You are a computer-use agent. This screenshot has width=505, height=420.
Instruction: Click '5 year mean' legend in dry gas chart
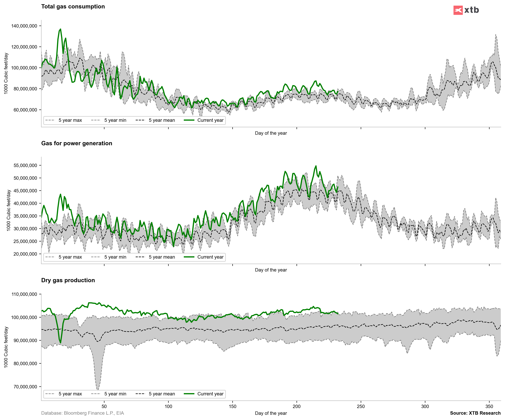[162, 394]
